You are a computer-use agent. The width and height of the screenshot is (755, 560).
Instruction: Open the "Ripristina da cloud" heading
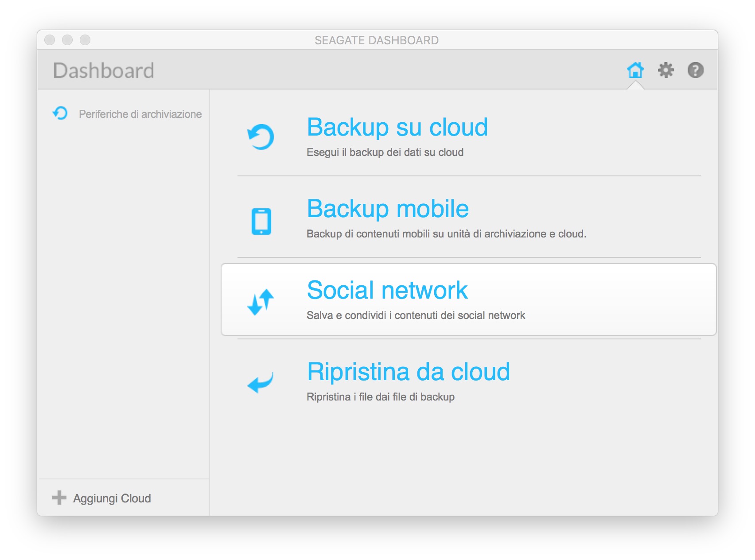click(408, 372)
